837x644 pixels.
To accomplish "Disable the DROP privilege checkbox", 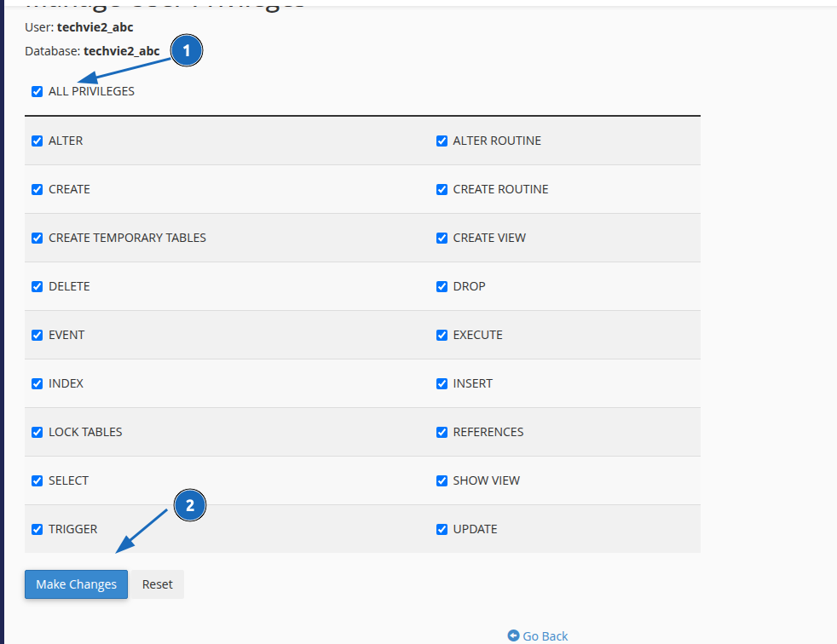I will pos(442,287).
